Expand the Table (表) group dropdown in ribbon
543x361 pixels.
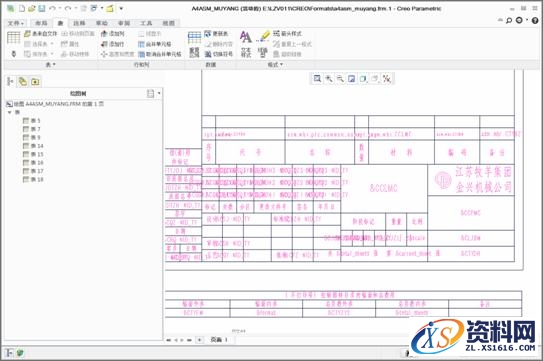[x=51, y=64]
